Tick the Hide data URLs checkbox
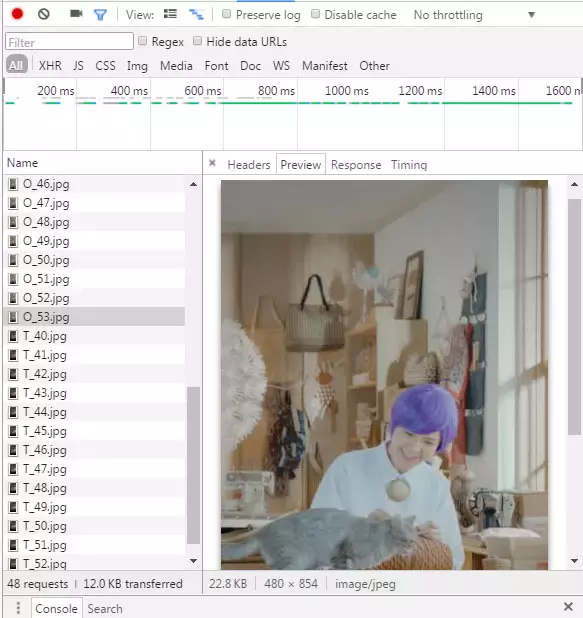The height and width of the screenshot is (618, 583). (197, 41)
